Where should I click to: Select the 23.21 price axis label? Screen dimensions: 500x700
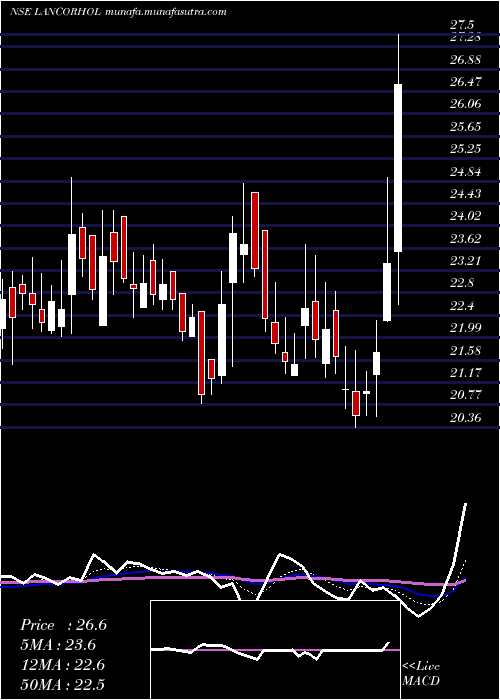click(465, 261)
